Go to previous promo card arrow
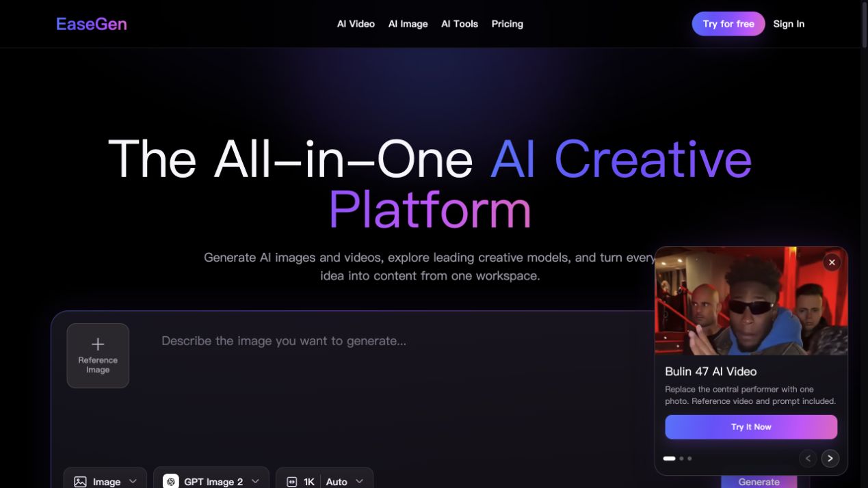This screenshot has height=488, width=868. click(808, 459)
